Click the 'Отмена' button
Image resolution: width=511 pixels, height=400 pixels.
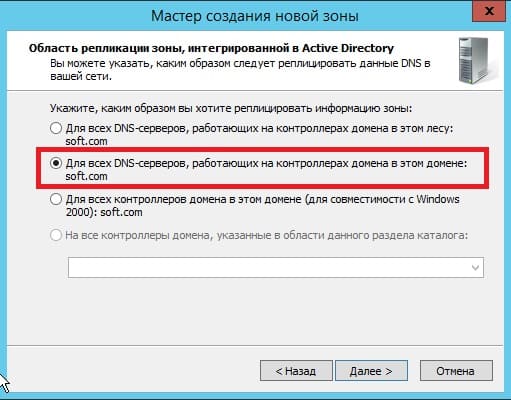456,371
